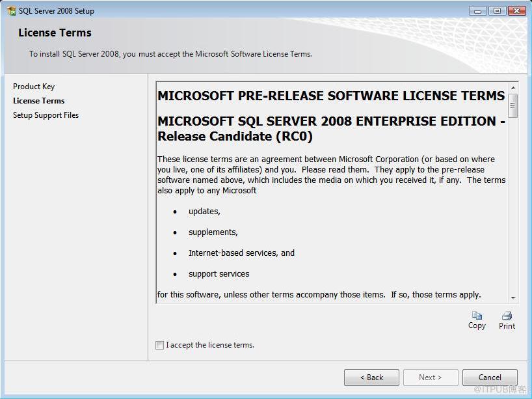
Task: Select Setup Support Files step in sidebar
Action: point(46,115)
